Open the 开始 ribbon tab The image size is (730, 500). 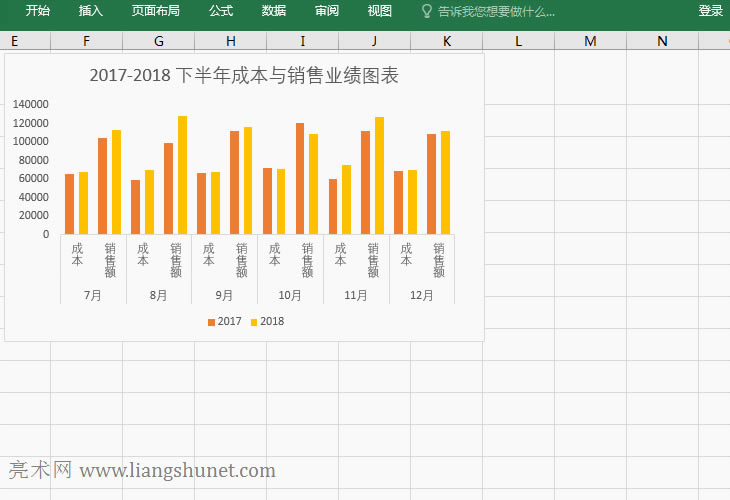38,11
